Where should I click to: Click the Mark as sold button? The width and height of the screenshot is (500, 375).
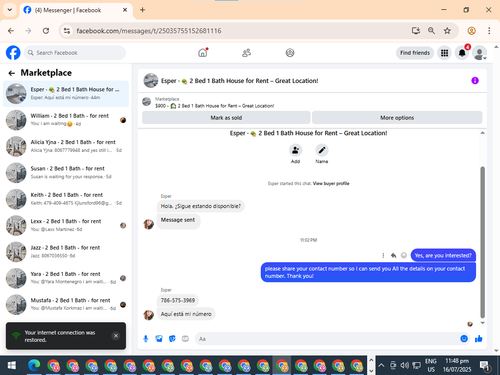[x=226, y=118]
